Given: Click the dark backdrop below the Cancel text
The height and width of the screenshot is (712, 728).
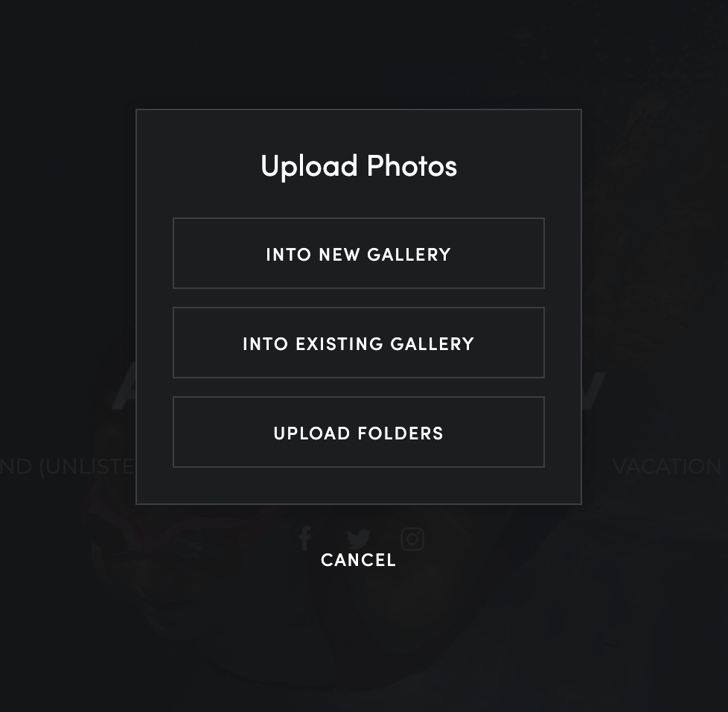Looking at the screenshot, I should (x=359, y=641).
